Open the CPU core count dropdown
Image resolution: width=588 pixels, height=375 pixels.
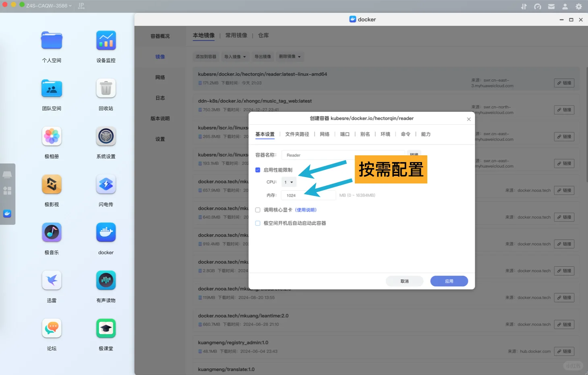[x=289, y=182]
